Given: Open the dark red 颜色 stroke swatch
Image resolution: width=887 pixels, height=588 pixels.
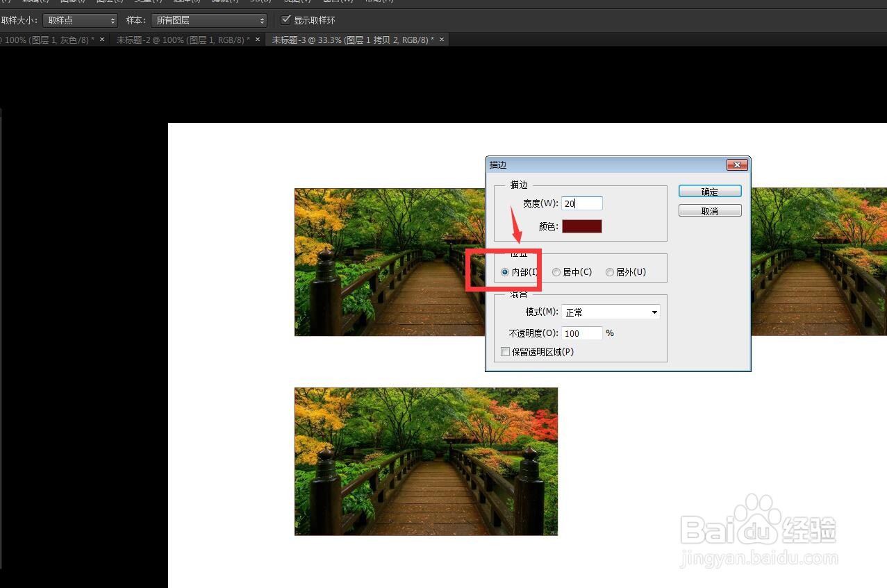Looking at the screenshot, I should click(582, 226).
